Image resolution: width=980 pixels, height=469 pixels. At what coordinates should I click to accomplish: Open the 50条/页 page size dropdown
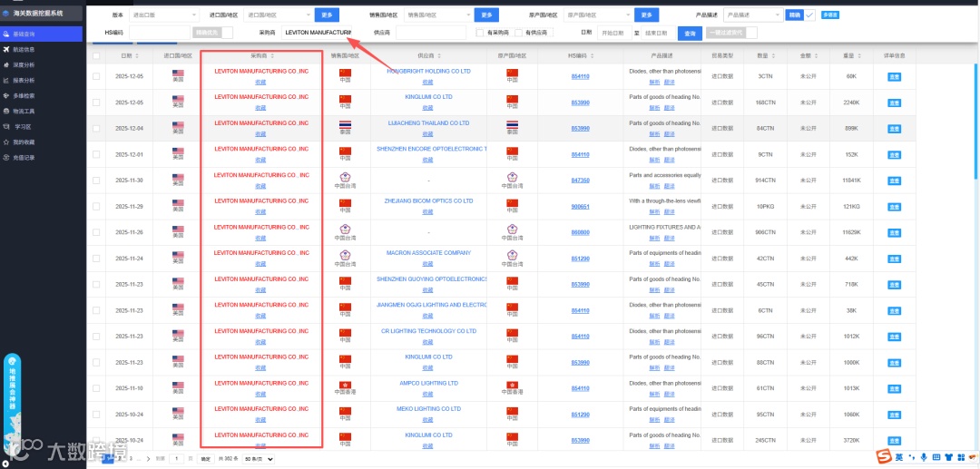tap(258, 459)
